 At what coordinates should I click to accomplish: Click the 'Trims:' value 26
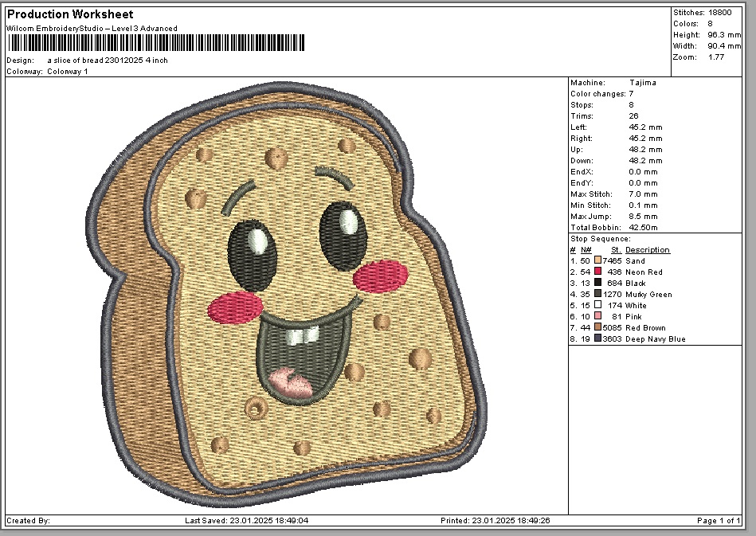[x=633, y=115]
